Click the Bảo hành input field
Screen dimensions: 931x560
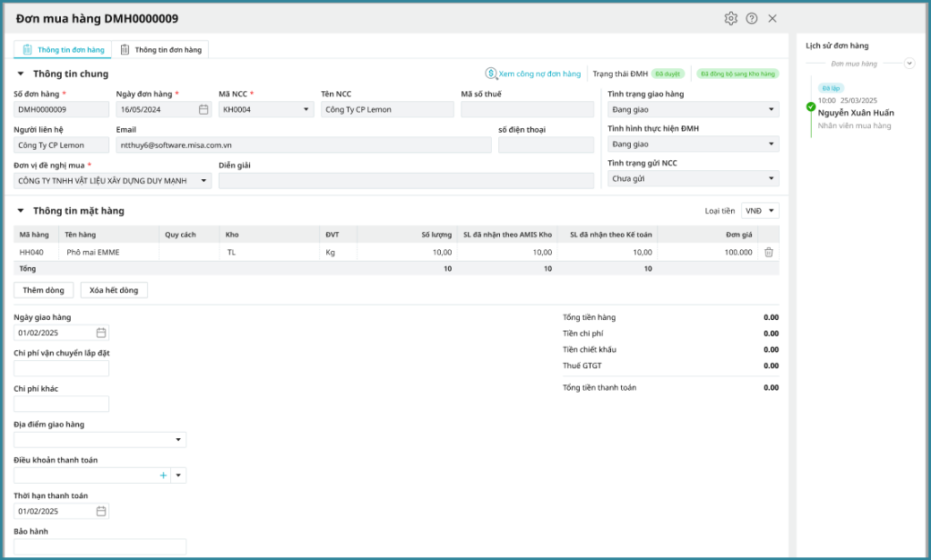pos(100,546)
